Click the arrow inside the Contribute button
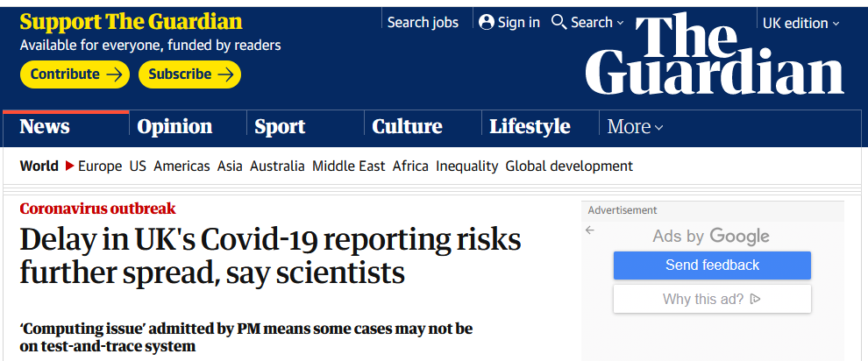The width and height of the screenshot is (868, 361). [x=114, y=74]
